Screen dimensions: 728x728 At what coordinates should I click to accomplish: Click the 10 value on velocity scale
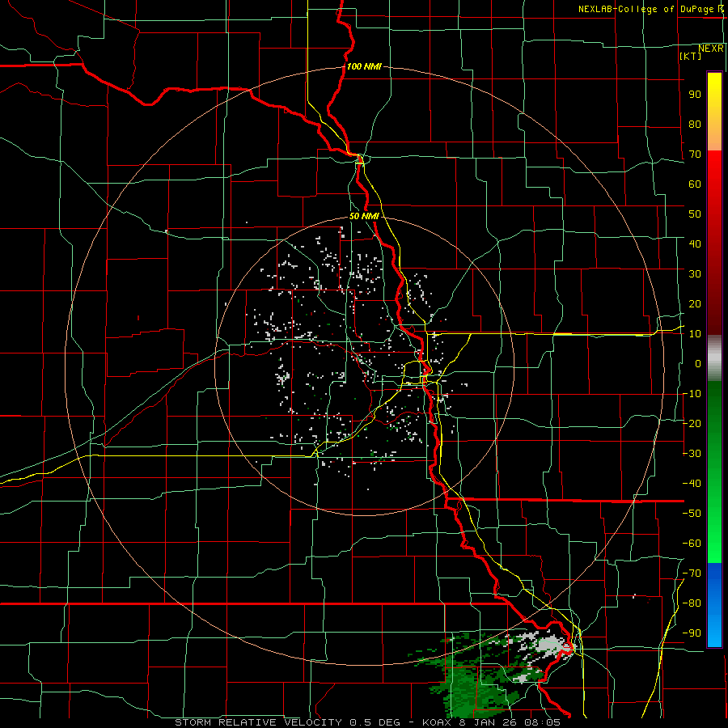pos(695,334)
